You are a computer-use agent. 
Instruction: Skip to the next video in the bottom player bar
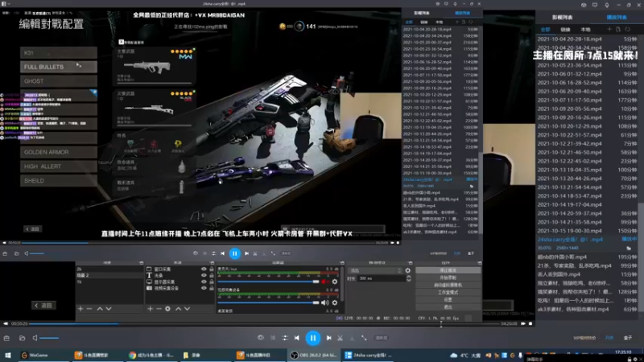point(329,338)
